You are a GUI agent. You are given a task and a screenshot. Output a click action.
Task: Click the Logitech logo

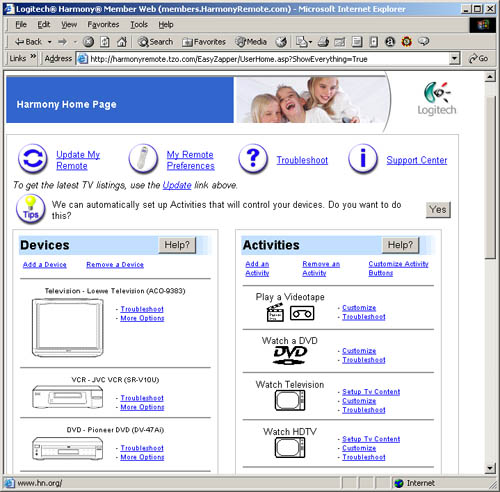tap(437, 99)
